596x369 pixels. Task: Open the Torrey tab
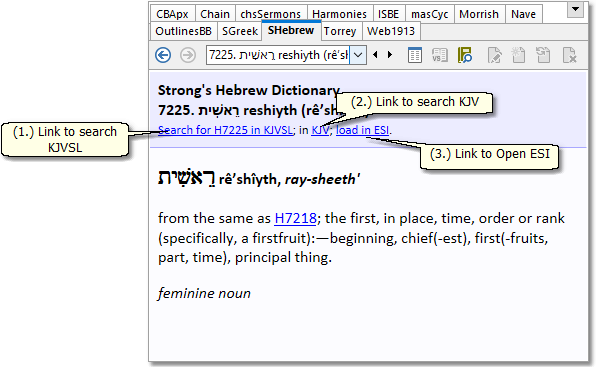pos(340,31)
